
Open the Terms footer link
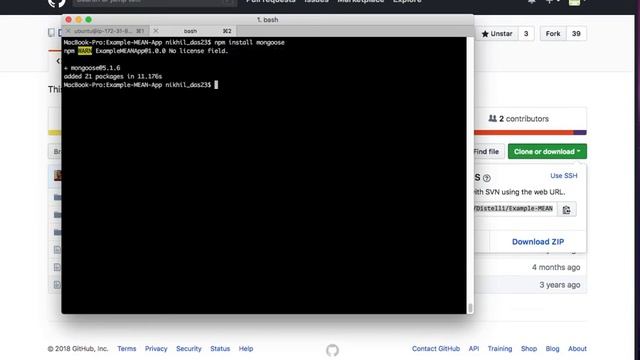click(x=127, y=349)
